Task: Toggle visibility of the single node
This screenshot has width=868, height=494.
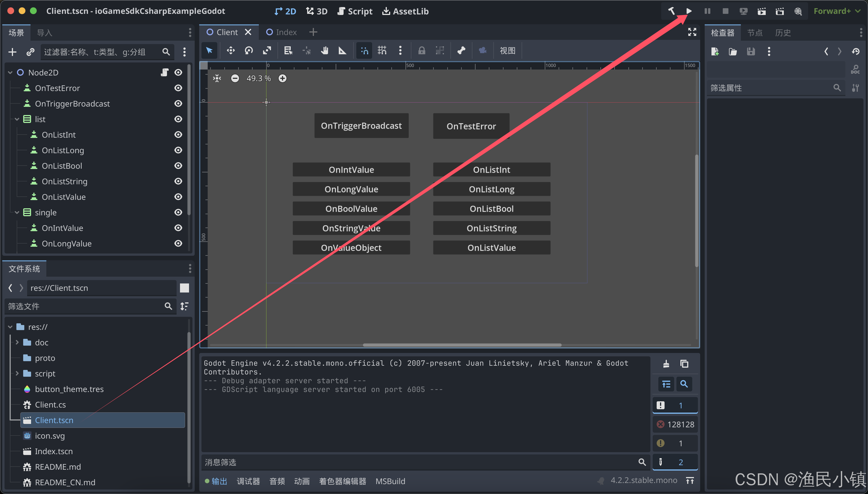Action: point(178,212)
